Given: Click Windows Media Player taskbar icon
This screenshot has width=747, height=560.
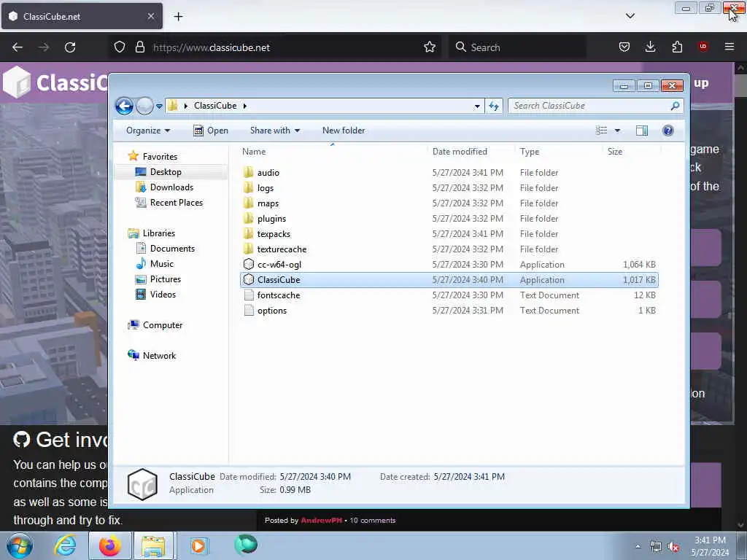Looking at the screenshot, I should click(x=199, y=546).
